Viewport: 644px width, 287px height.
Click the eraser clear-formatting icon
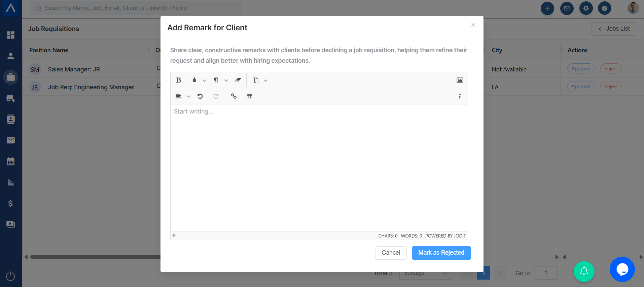pos(238,80)
